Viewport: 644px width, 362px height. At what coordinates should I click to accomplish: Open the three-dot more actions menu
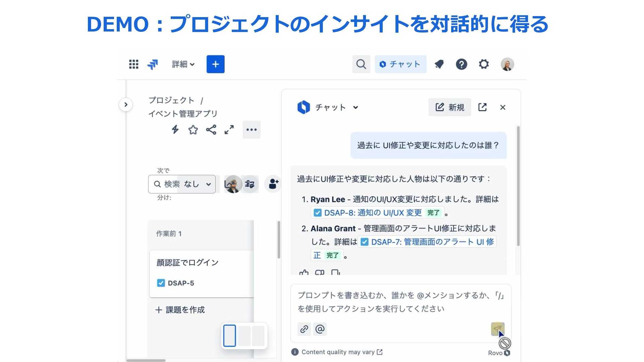pyautogui.click(x=251, y=130)
